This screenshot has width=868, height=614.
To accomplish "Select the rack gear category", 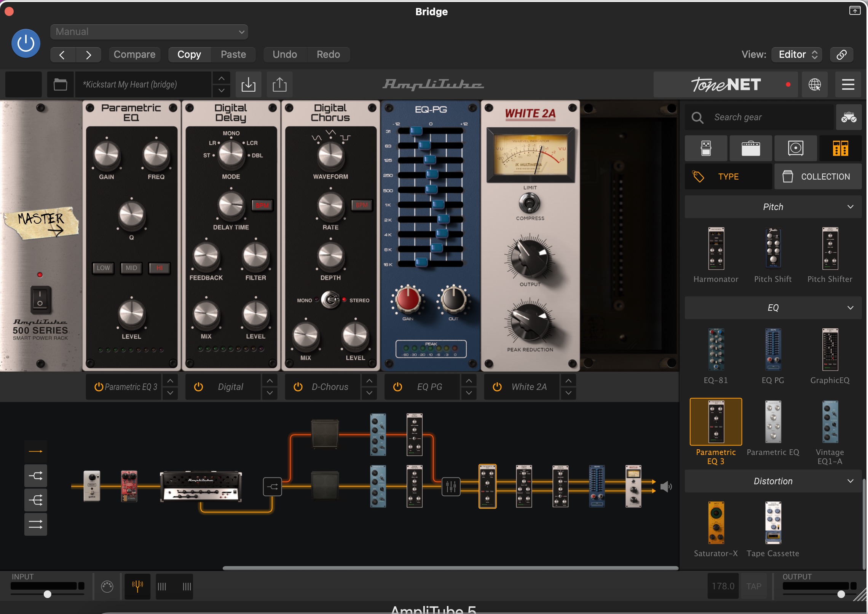I will pyautogui.click(x=840, y=148).
